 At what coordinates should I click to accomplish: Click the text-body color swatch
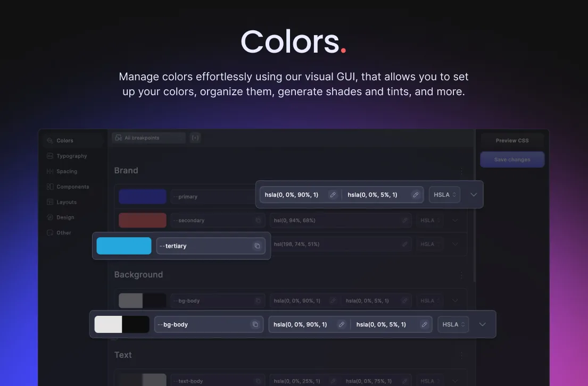point(143,380)
